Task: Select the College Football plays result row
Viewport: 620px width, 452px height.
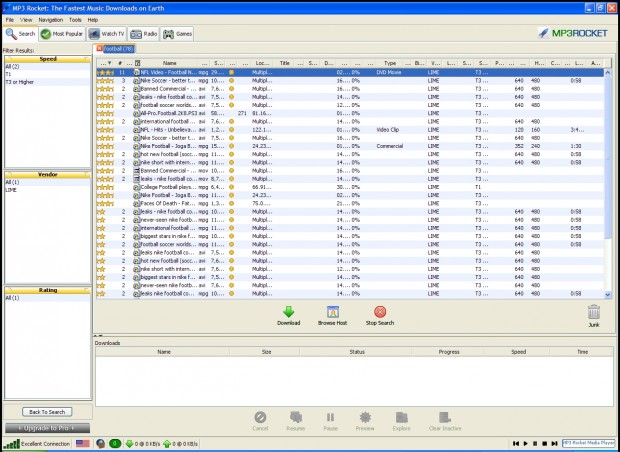Action: (x=350, y=187)
